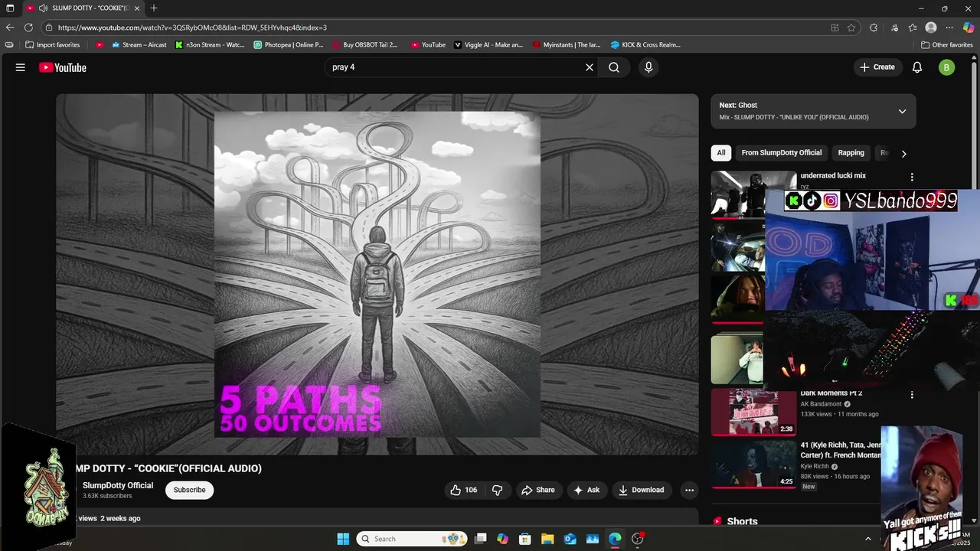Open AK Bandamont channel link

pyautogui.click(x=821, y=404)
